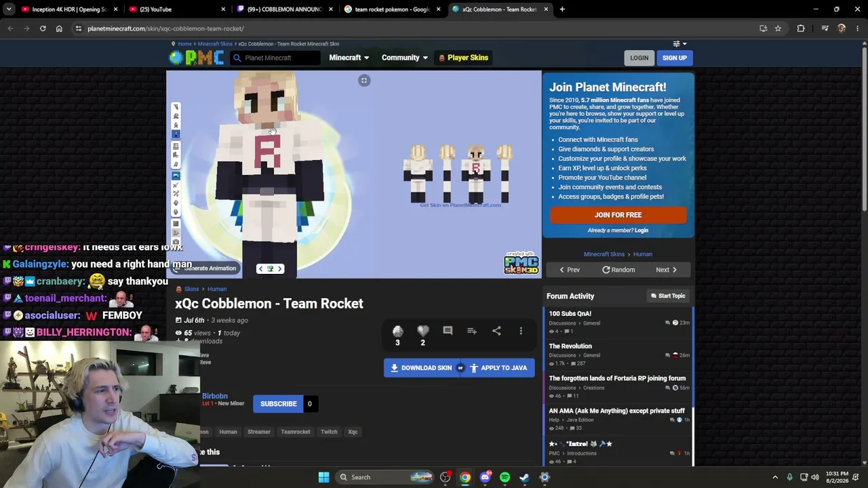This screenshot has width=868, height=488.
Task: Open Spotify from the taskbar
Action: (505, 477)
